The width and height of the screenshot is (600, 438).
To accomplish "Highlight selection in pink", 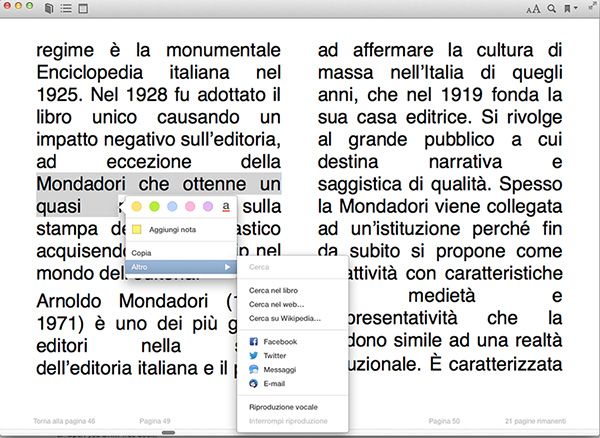I will [x=190, y=207].
